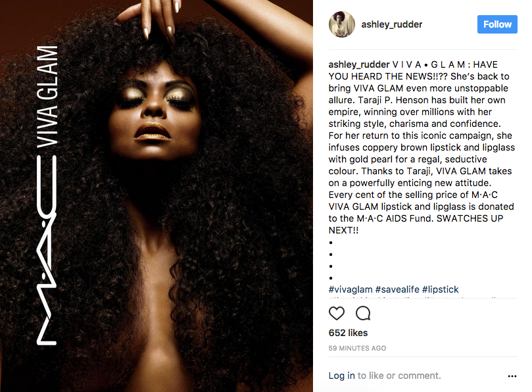Viewport: 532px width, 392px height.
Task: Select the bold ashley_rudder name starting the caption
Action: click(359, 64)
